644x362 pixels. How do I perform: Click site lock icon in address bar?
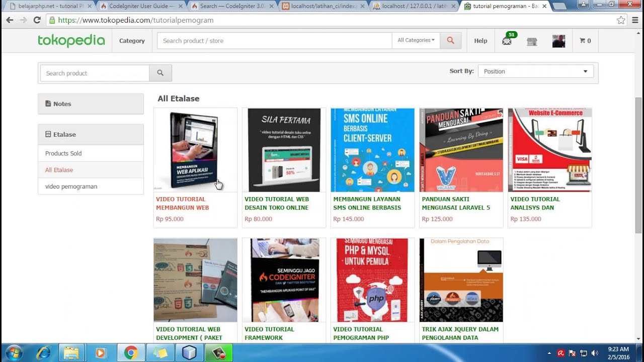pyautogui.click(x=51, y=20)
